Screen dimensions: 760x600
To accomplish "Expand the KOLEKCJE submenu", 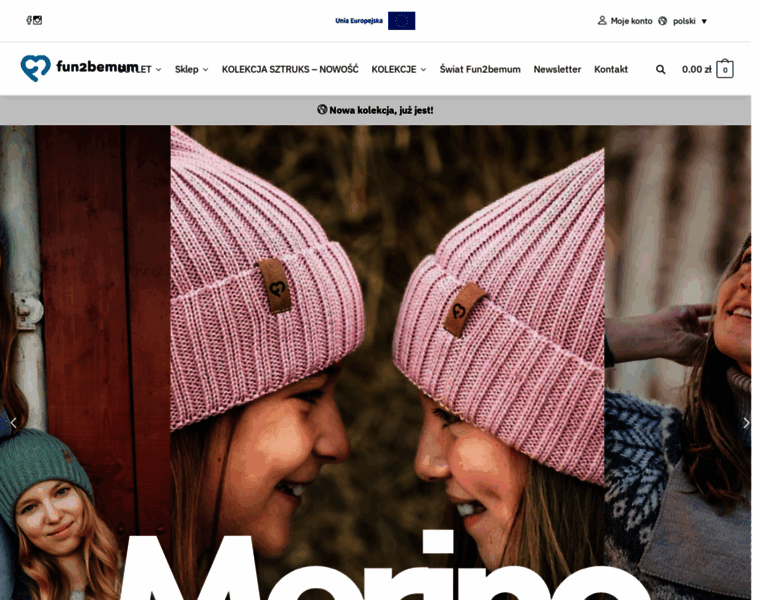I will 399,69.
